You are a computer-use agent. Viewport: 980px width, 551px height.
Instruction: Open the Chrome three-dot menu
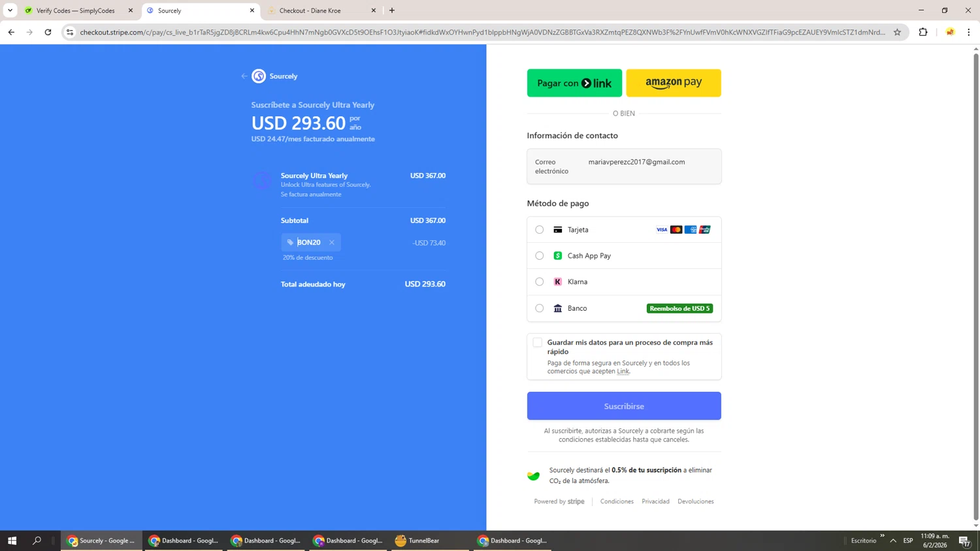[969, 32]
